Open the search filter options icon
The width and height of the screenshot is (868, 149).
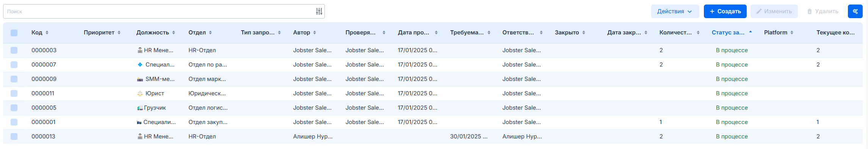319,11
